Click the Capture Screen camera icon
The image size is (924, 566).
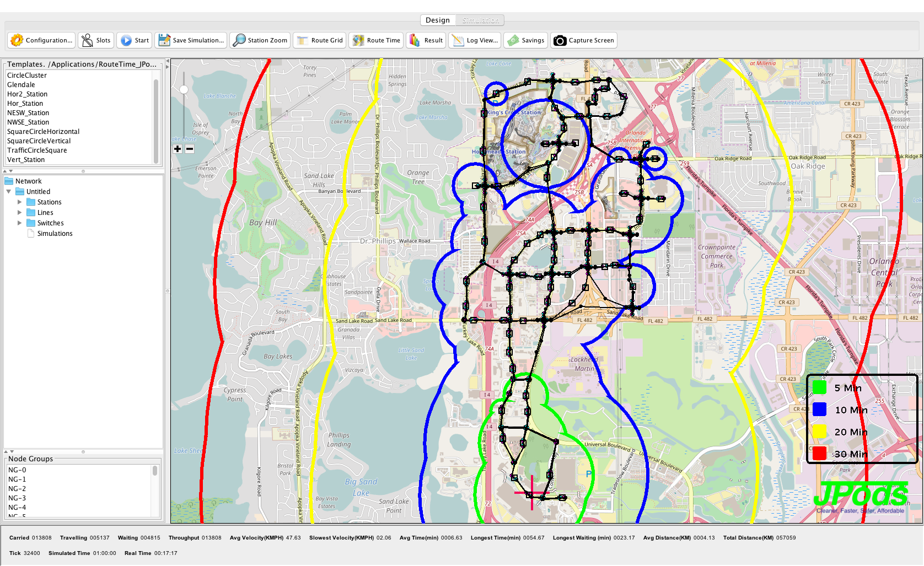tap(560, 40)
